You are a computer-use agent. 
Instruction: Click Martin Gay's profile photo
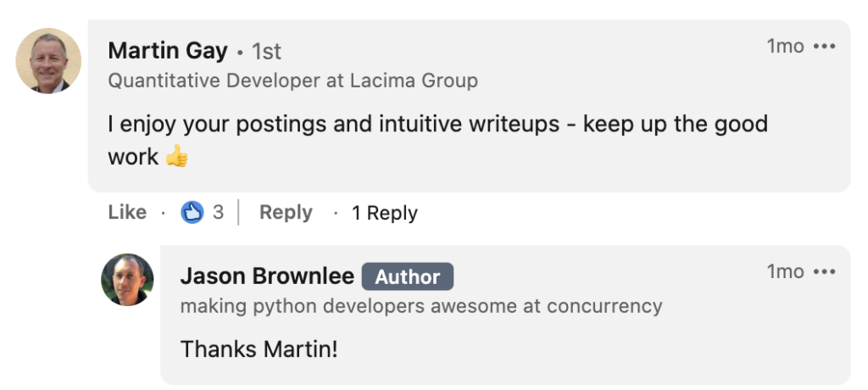click(49, 61)
